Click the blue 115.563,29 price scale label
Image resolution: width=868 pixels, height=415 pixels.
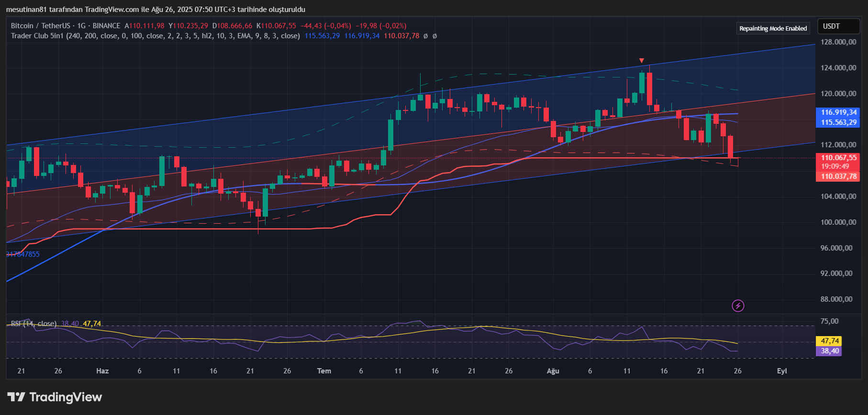pyautogui.click(x=838, y=122)
